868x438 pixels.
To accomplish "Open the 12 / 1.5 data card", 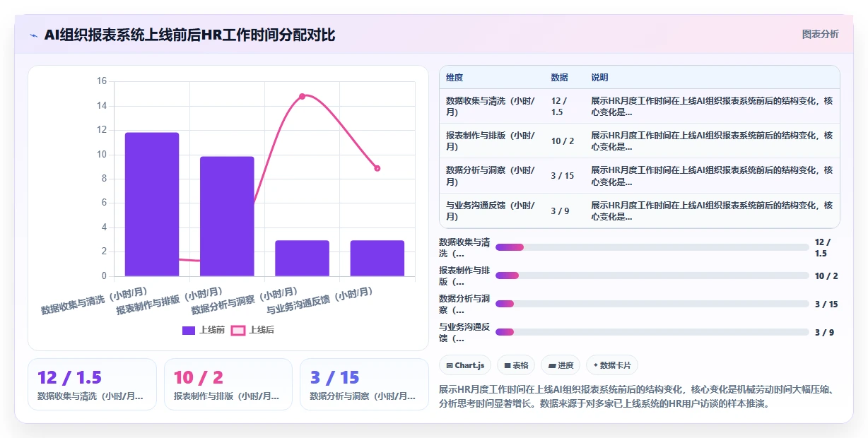I will click(x=92, y=384).
